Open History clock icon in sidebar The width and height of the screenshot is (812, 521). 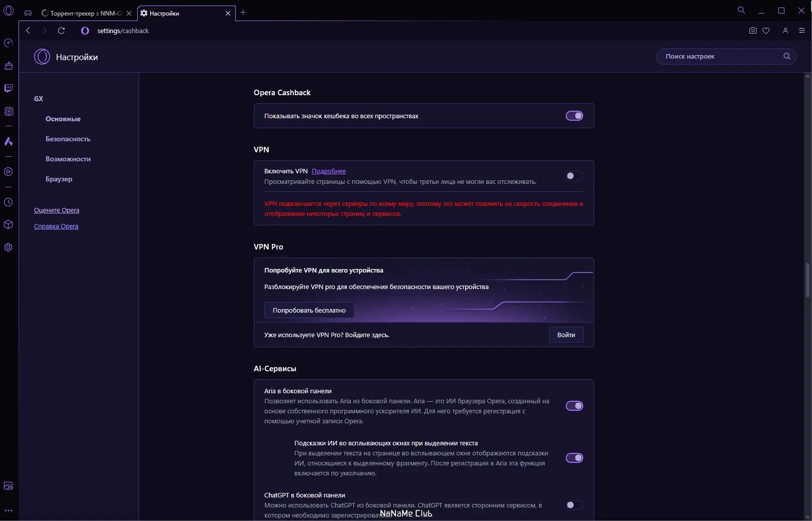point(9,202)
